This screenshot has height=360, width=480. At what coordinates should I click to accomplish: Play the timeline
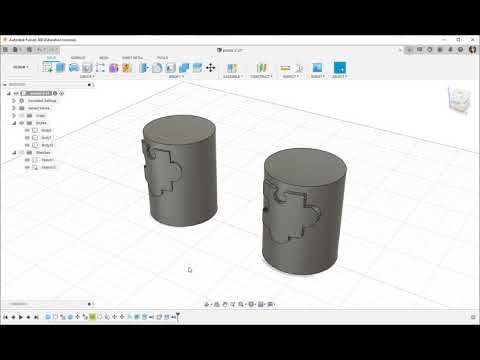tap(21, 317)
